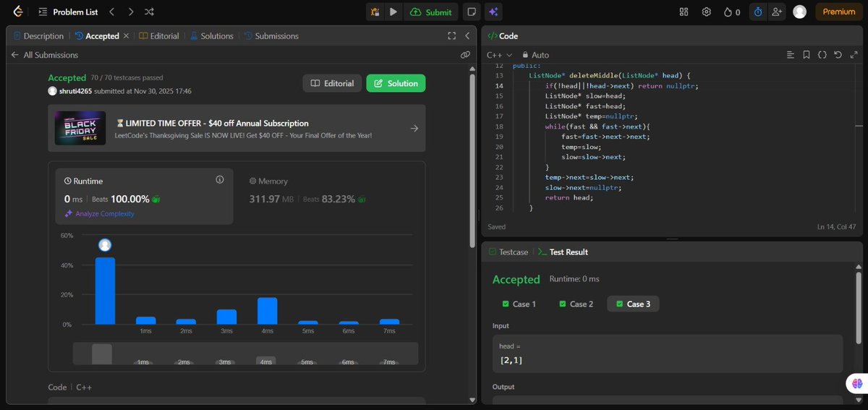Select Case 2 result
The image size is (868, 410).
(576, 304)
